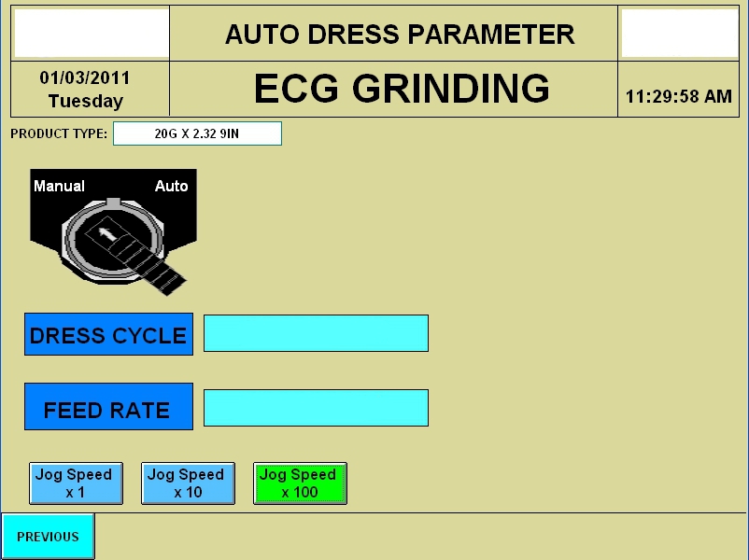Choose Jog Speed x 10
Viewport: 749px width, 560px height.
pyautogui.click(x=187, y=483)
